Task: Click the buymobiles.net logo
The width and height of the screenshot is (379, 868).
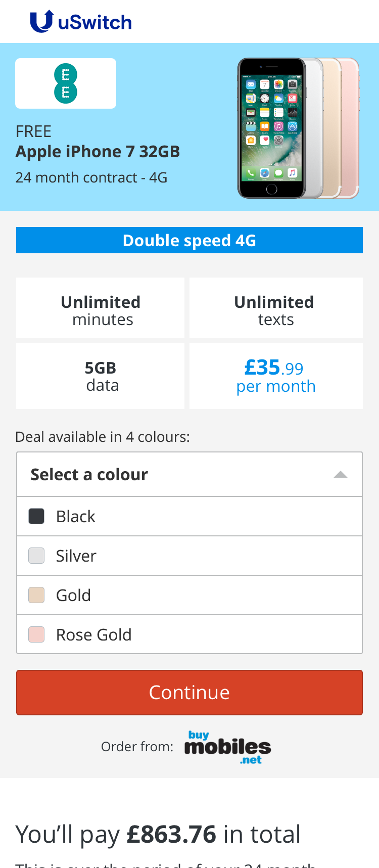Action: coord(227,747)
